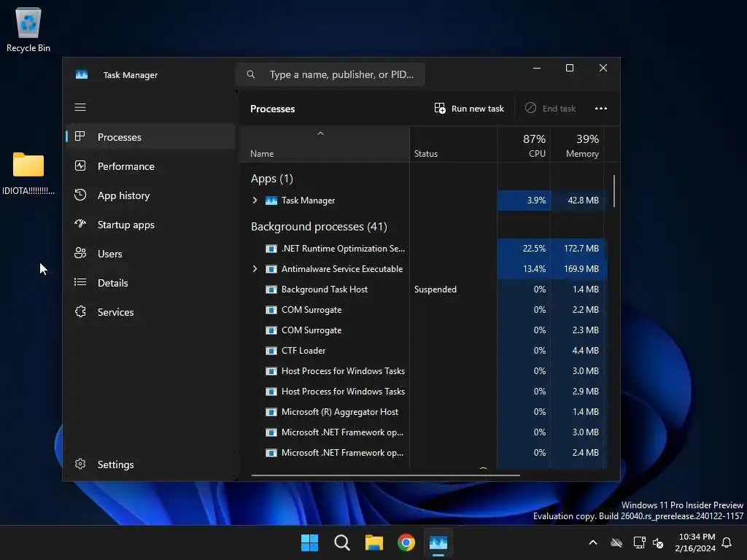Click the Task Manager title bar icon
The image size is (747, 560).
point(82,75)
